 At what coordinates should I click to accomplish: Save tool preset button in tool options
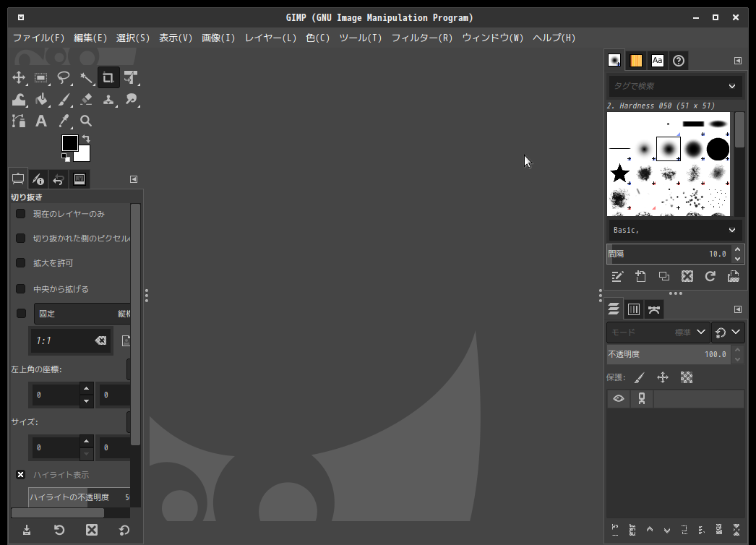pos(27,530)
